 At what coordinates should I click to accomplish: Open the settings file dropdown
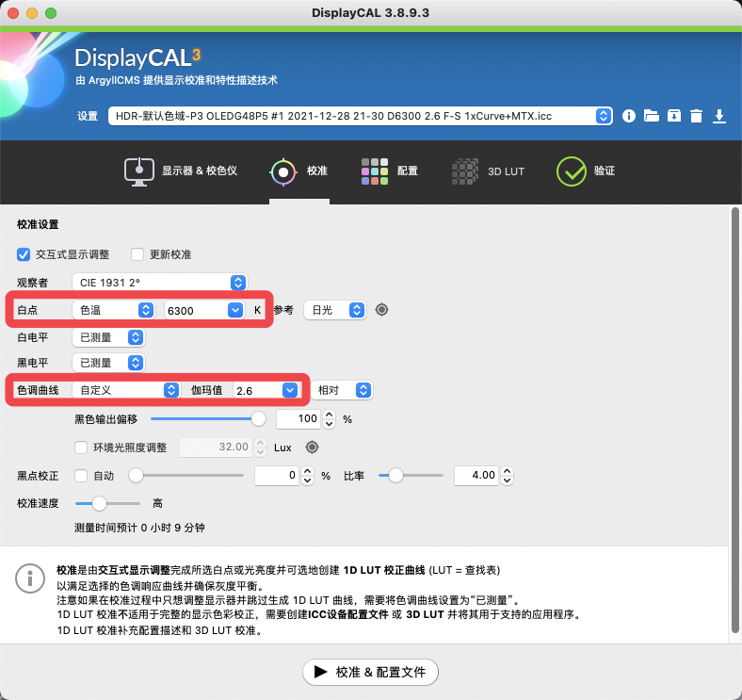(361, 116)
